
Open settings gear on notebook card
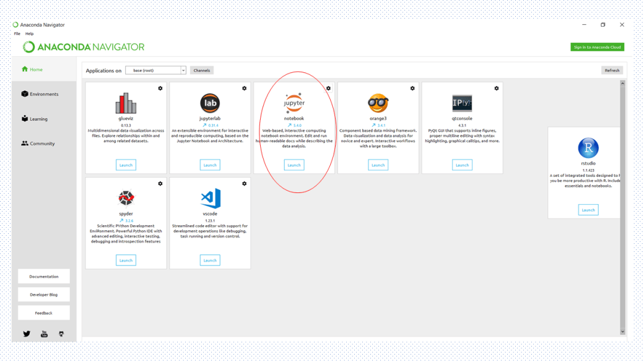click(x=328, y=88)
